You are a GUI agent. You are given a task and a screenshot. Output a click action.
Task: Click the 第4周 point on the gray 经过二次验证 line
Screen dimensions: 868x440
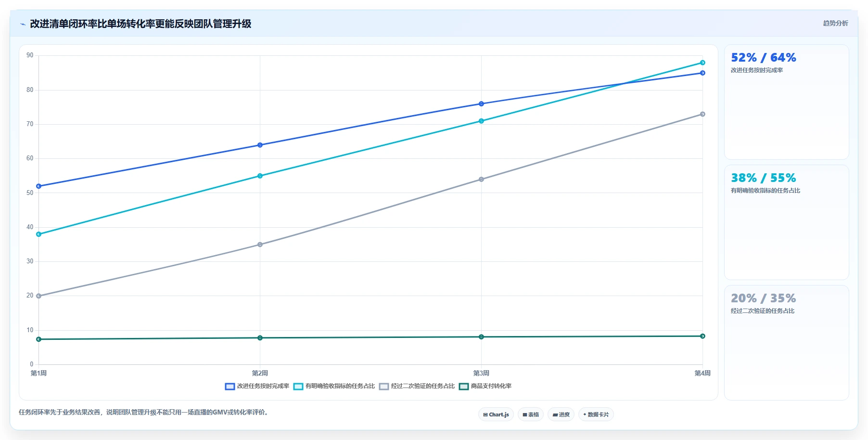[x=702, y=114]
